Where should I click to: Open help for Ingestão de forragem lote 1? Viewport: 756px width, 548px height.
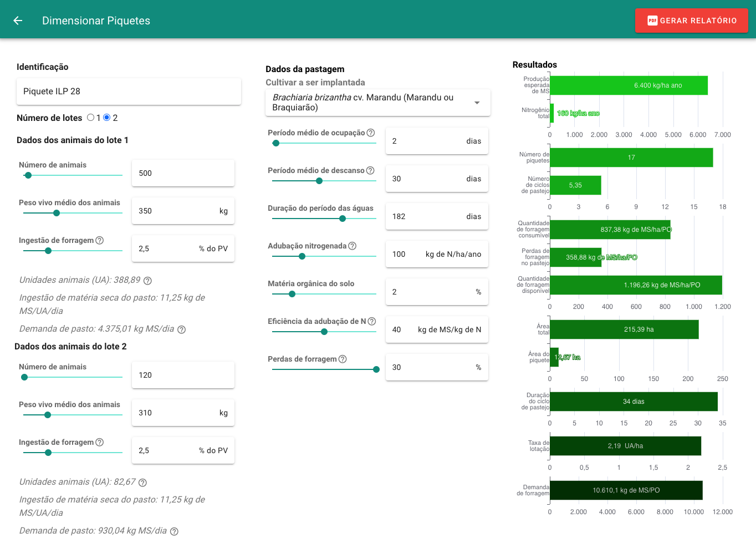[x=100, y=240]
